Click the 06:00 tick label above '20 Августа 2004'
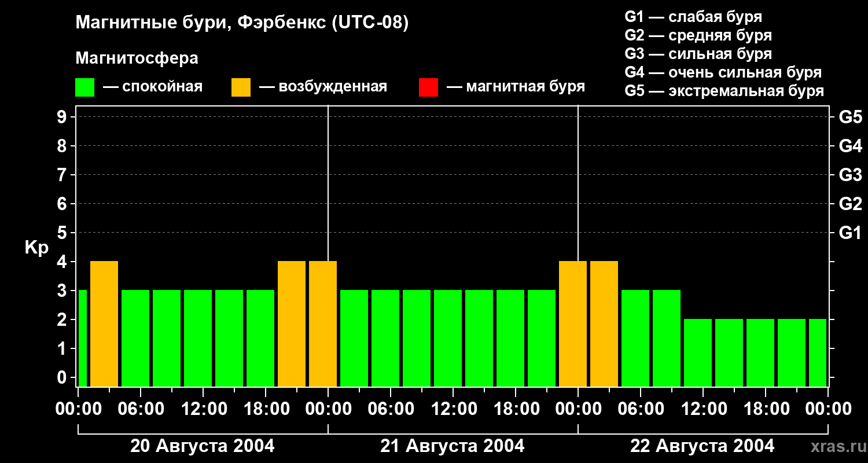868x463 pixels. point(141,409)
